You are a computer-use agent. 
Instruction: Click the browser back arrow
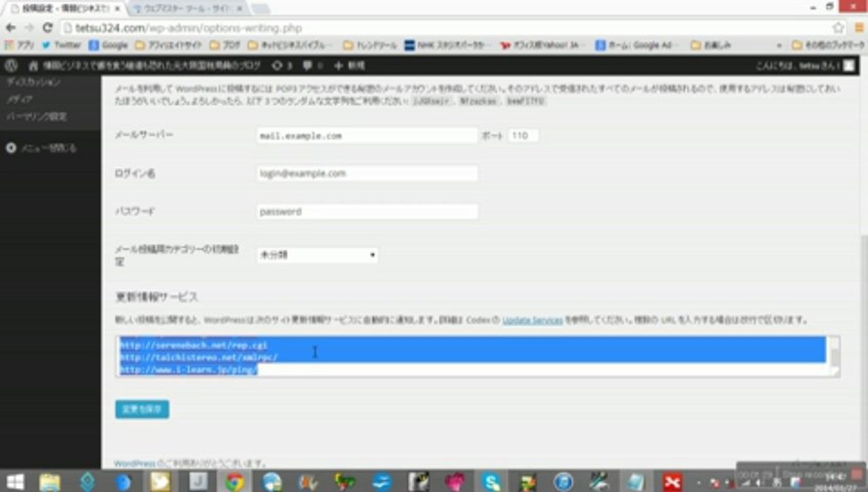pos(10,28)
